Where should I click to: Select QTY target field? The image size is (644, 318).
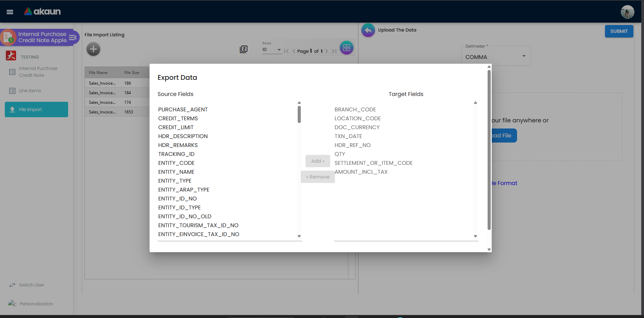pyautogui.click(x=403, y=154)
